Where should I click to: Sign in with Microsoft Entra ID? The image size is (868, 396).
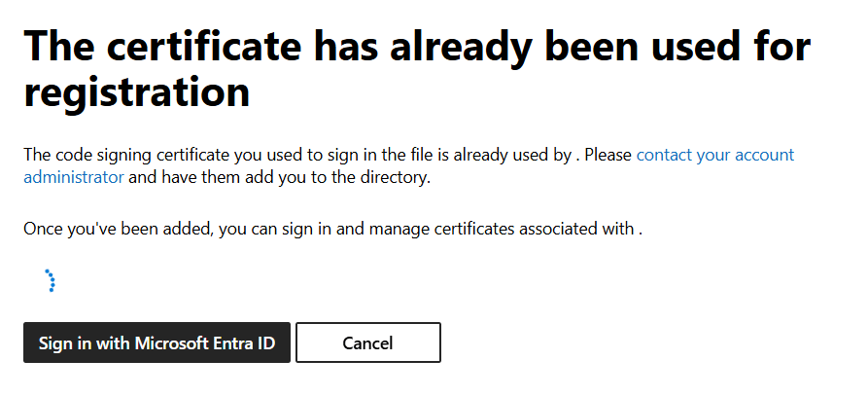156,342
